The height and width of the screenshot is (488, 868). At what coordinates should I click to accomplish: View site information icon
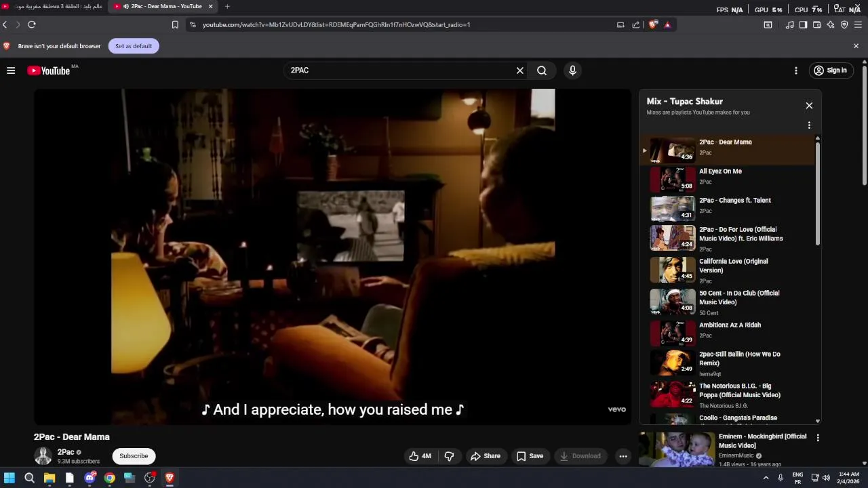point(193,24)
